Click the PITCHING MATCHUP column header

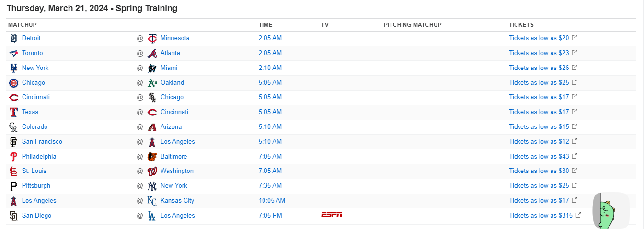click(413, 25)
